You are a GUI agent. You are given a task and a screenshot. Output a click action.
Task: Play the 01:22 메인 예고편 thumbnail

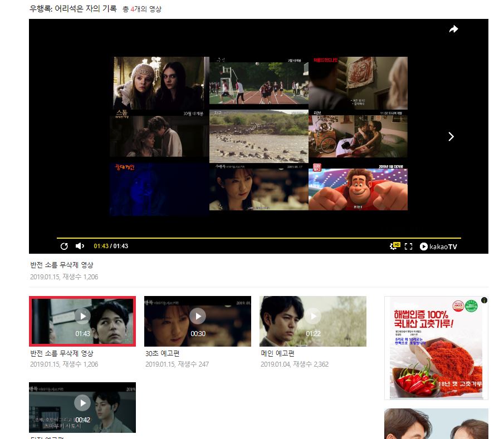(313, 321)
